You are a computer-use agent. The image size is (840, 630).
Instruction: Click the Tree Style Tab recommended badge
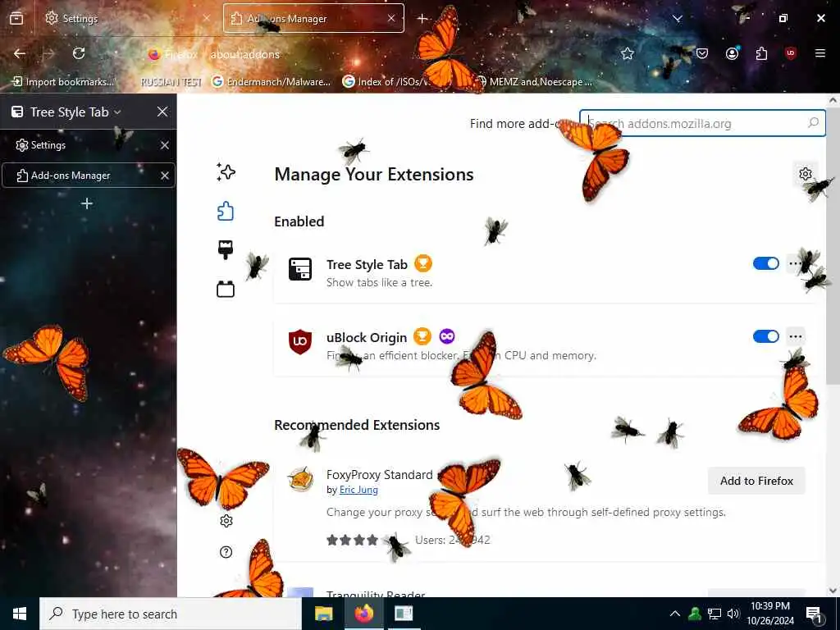tap(423, 263)
